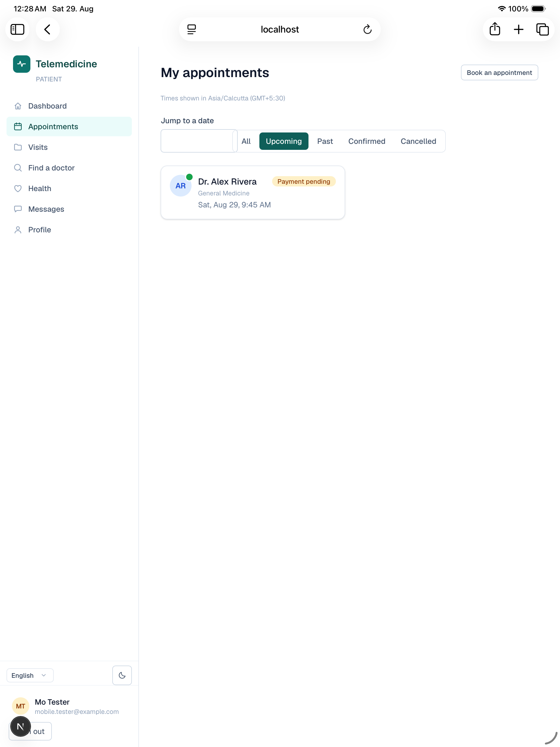
Task: Click the MT user avatar
Action: pyautogui.click(x=20, y=706)
